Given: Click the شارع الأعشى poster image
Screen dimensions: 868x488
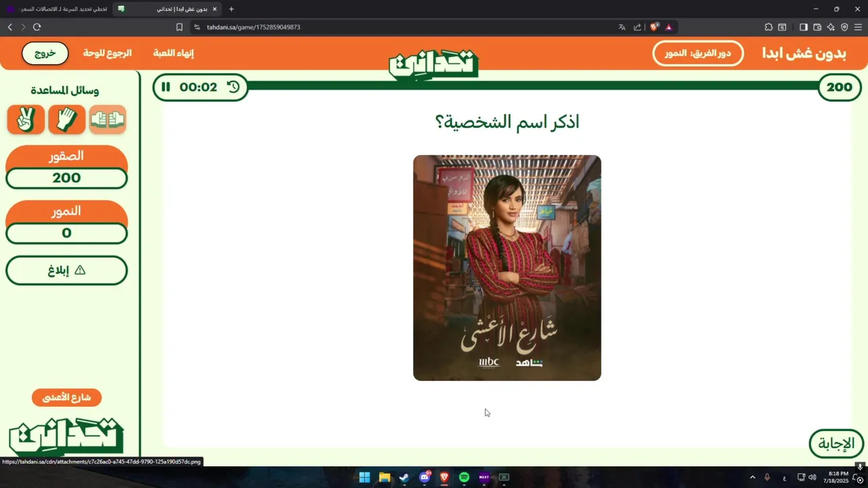Looking at the screenshot, I should (507, 268).
